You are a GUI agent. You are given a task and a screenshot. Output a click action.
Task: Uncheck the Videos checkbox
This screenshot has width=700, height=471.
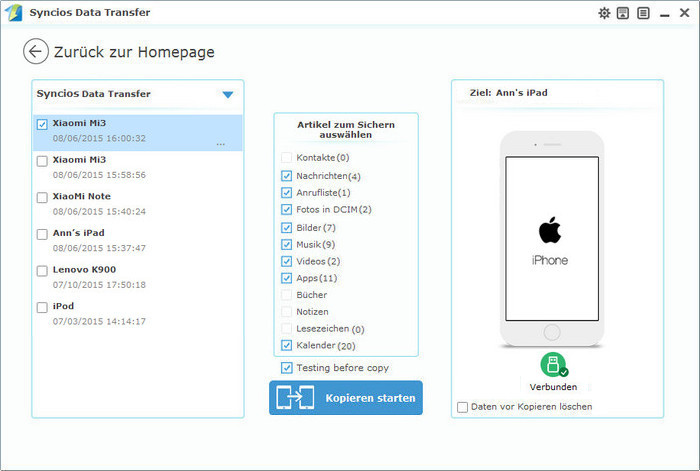click(x=287, y=261)
